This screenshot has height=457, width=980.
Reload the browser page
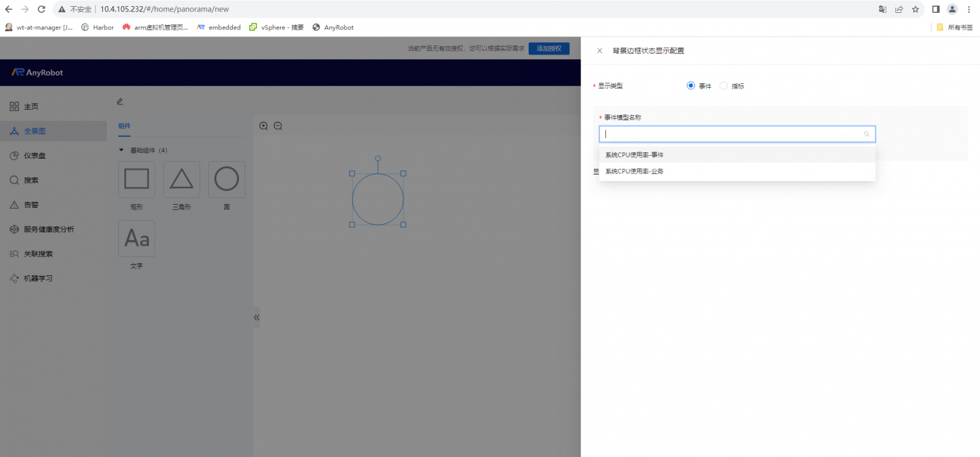(42, 9)
